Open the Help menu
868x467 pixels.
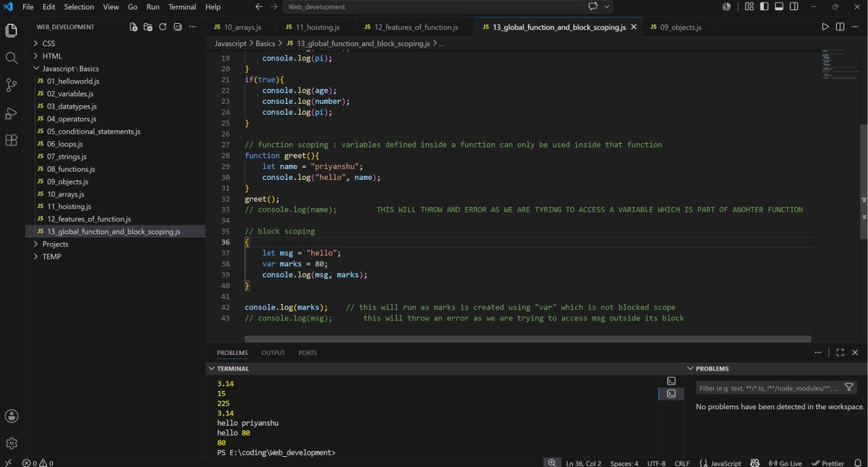[213, 7]
